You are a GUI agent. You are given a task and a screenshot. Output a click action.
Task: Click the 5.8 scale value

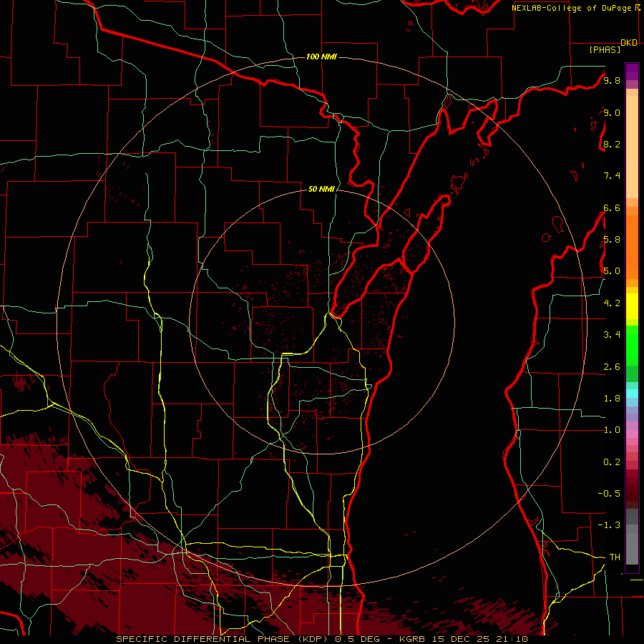pos(612,240)
